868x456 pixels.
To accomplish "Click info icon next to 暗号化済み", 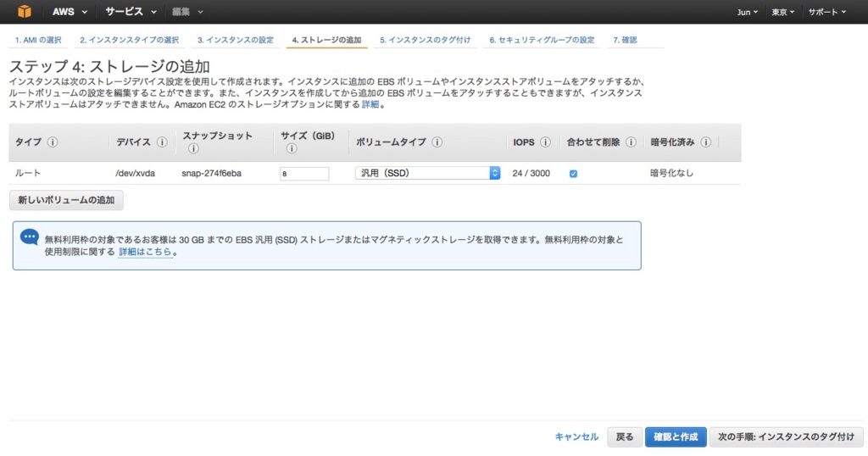I will click(706, 142).
